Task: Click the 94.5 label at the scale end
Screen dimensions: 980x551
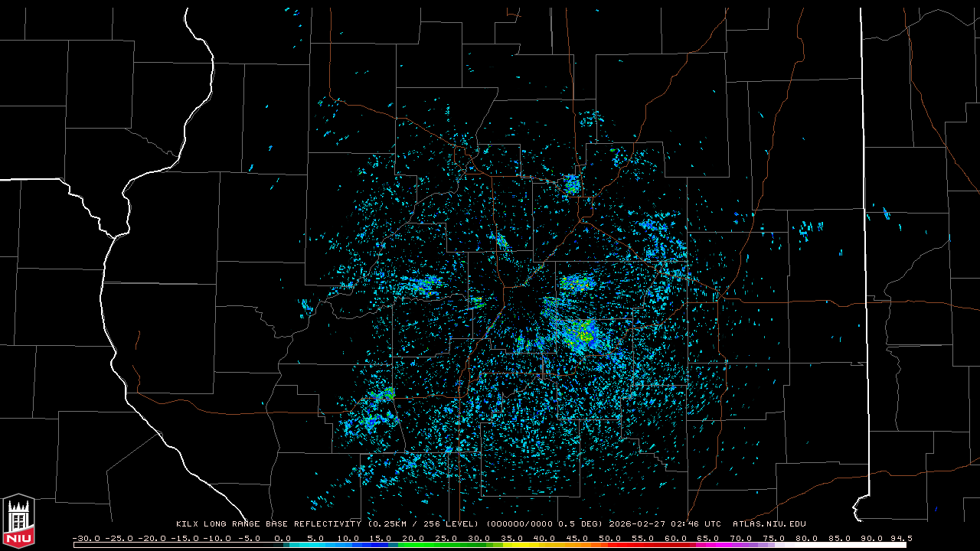Action: (900, 538)
